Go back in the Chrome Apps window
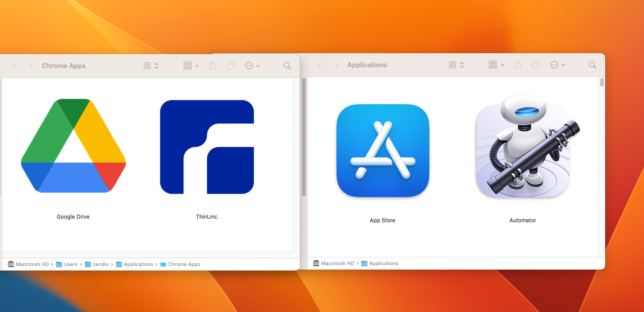Screen dimensions: 644x312 tap(15, 66)
